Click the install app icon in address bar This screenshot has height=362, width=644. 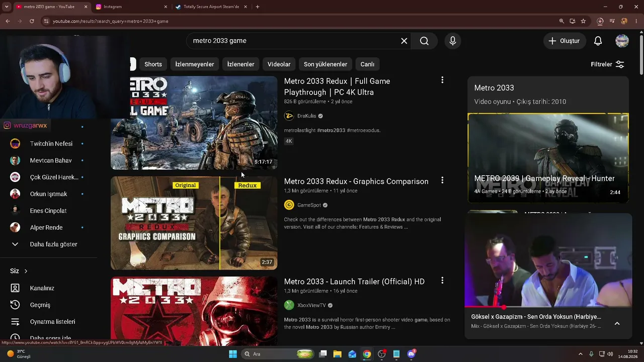573,21
